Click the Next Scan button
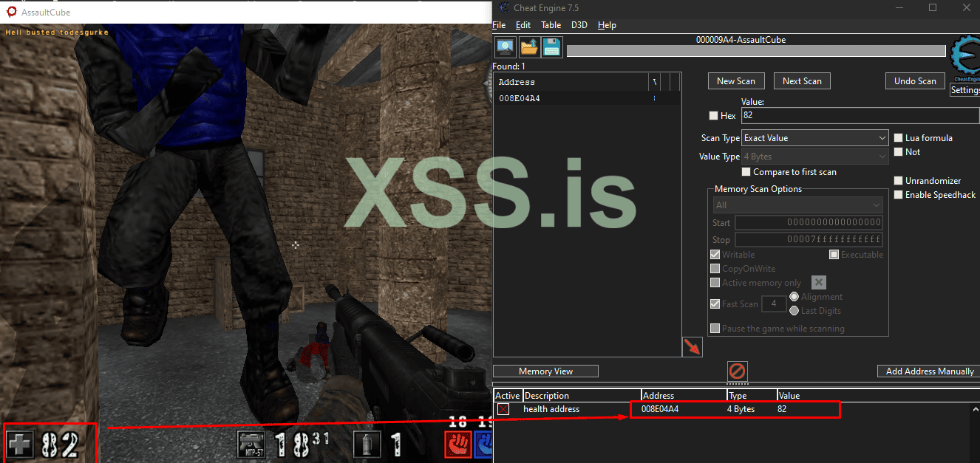The height and width of the screenshot is (463, 980). coord(802,81)
